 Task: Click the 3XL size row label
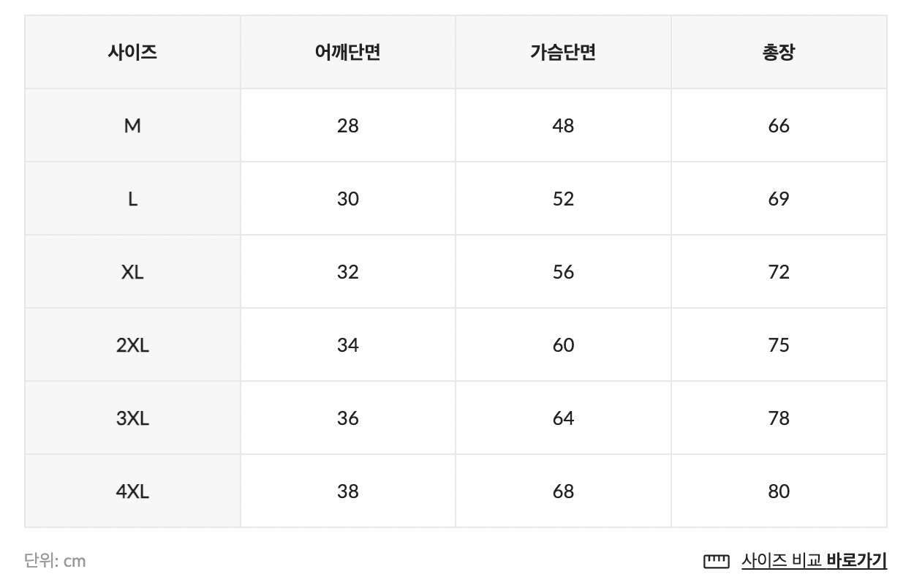(x=132, y=418)
